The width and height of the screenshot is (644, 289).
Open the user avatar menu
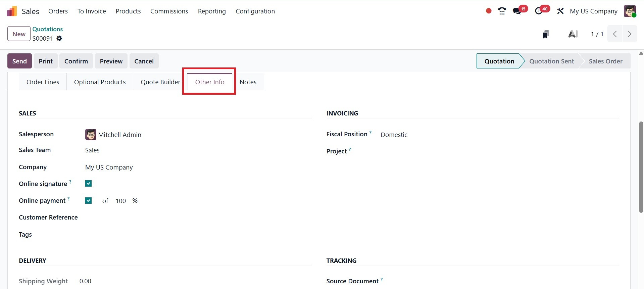(630, 11)
